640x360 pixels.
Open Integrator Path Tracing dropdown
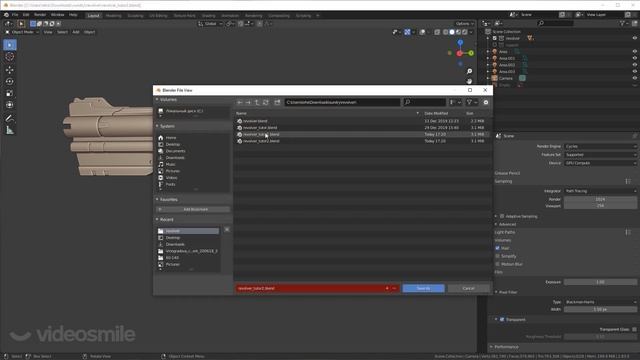tap(600, 191)
